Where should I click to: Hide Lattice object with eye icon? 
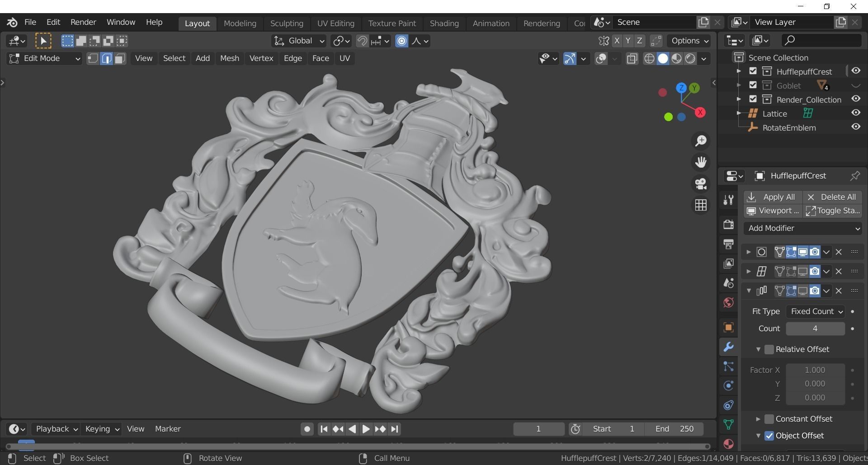coord(856,113)
